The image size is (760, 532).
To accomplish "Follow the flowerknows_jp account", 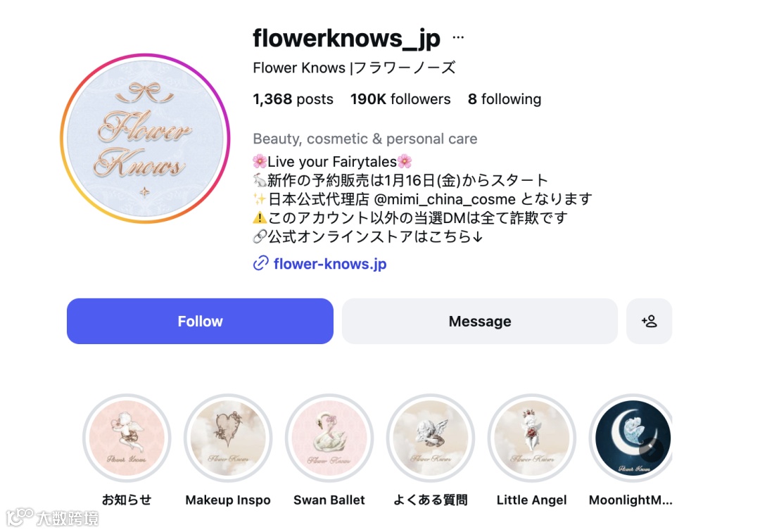I will 200,321.
